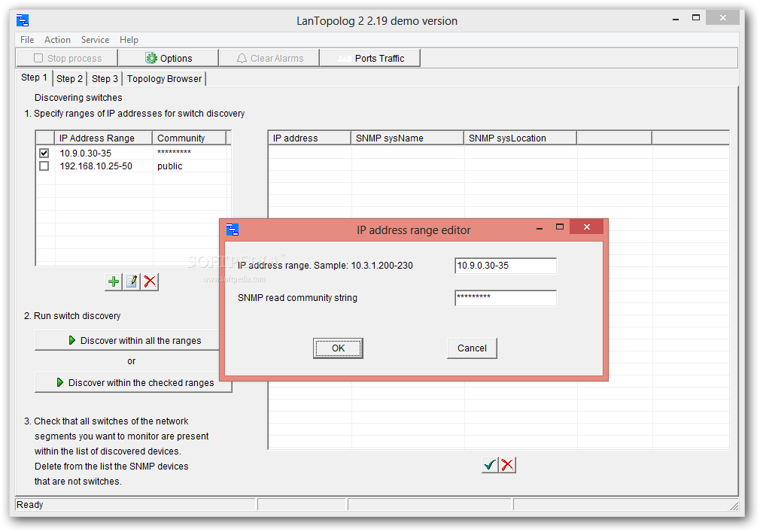
Task: Run Discover within the checked ranges
Action: 133,383
